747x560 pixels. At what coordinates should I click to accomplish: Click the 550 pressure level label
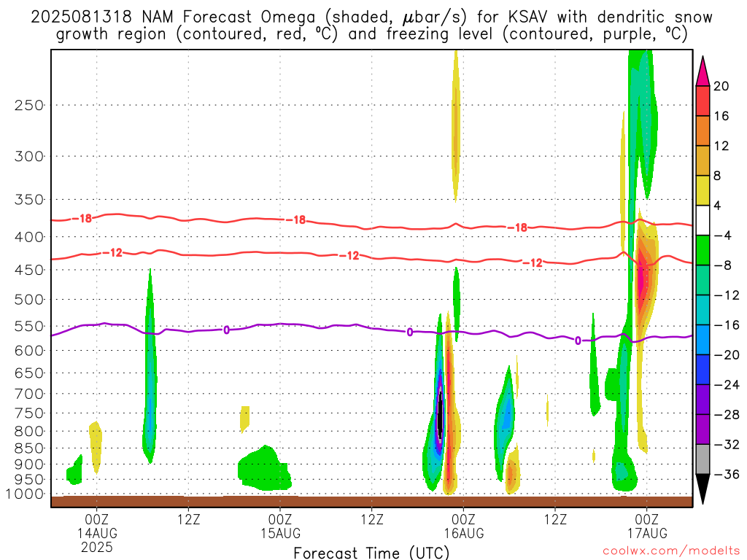pos(29,326)
